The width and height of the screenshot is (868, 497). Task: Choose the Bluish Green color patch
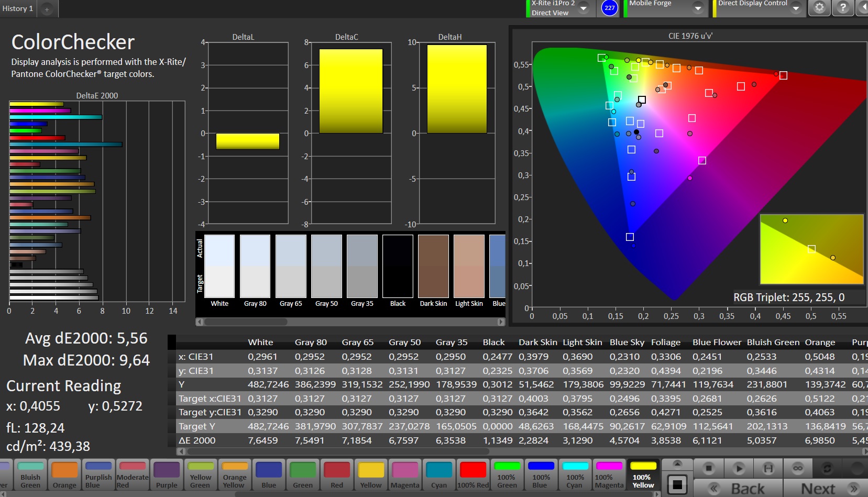tap(30, 475)
